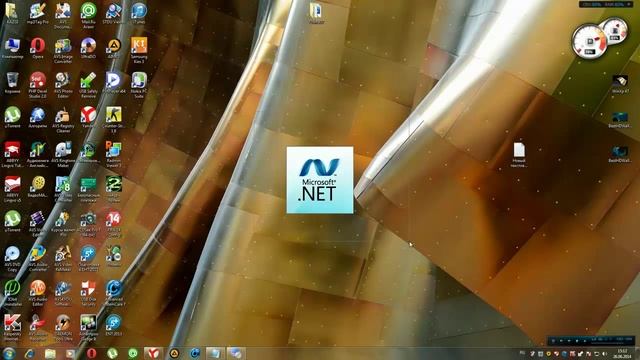
Task: Select AVS Ringtone Maker shortcut
Action: pyautogui.click(x=63, y=155)
